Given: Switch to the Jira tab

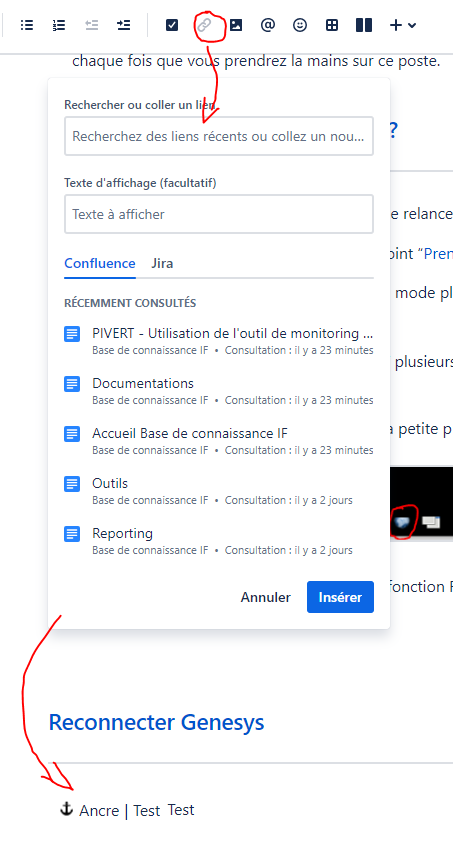Looking at the screenshot, I should click(x=162, y=263).
